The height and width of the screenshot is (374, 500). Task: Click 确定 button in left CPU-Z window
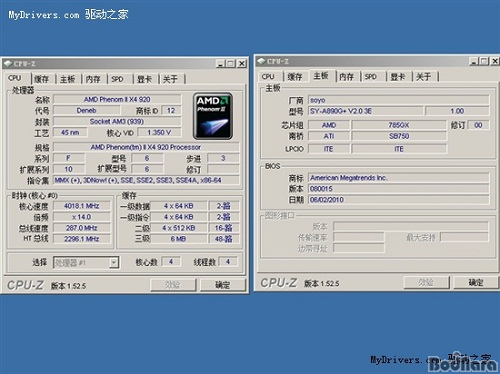(222, 285)
